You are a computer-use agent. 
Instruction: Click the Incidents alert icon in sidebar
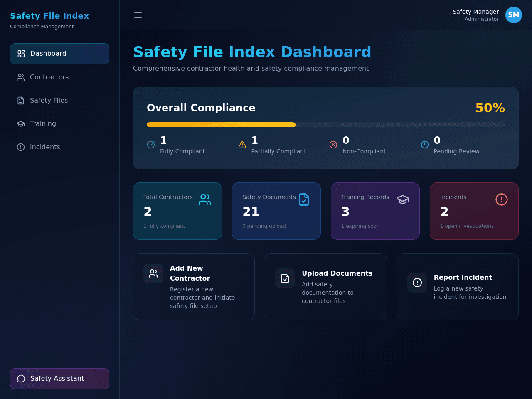[21, 147]
